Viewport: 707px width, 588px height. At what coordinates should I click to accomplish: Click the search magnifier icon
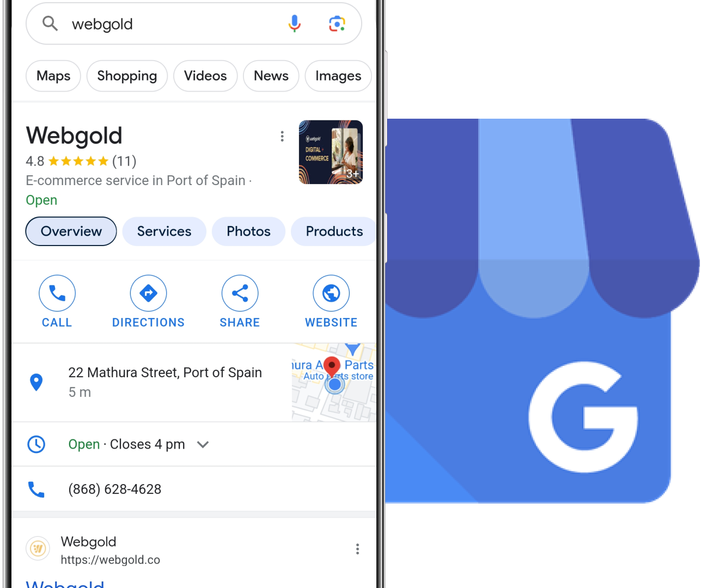pyautogui.click(x=50, y=23)
